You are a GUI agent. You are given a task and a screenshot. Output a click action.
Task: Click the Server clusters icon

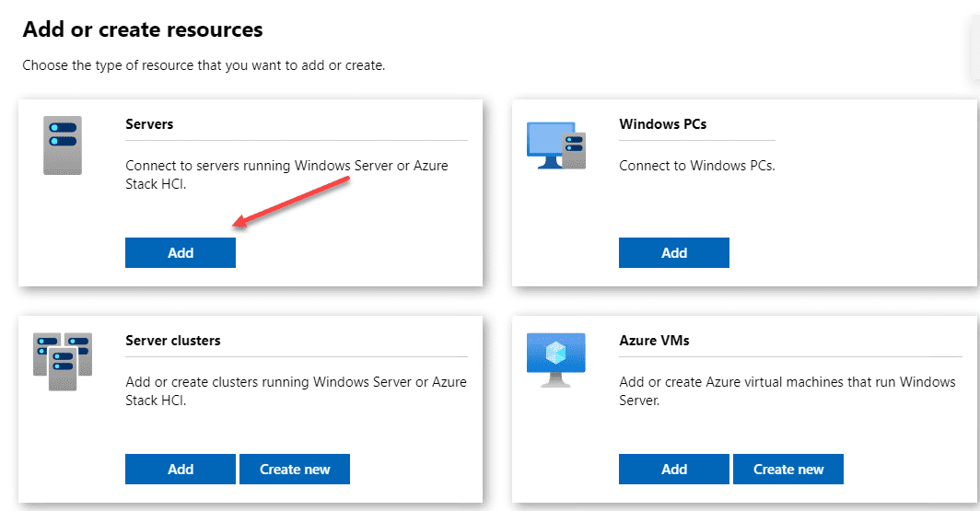coord(63,362)
